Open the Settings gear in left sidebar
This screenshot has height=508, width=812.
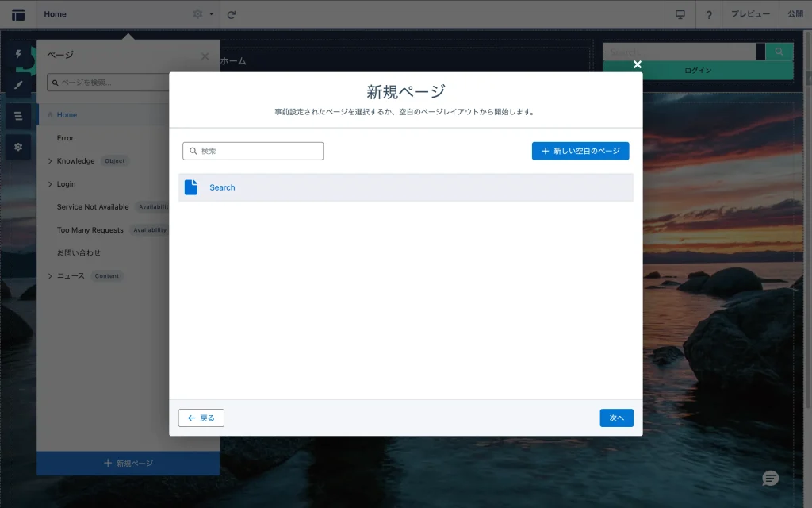[x=18, y=147]
